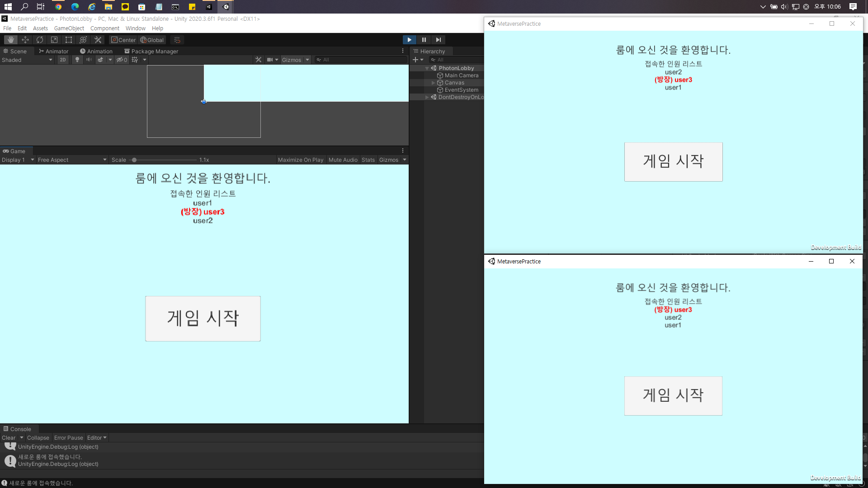
Task: Select the Move tool
Action: [25, 40]
